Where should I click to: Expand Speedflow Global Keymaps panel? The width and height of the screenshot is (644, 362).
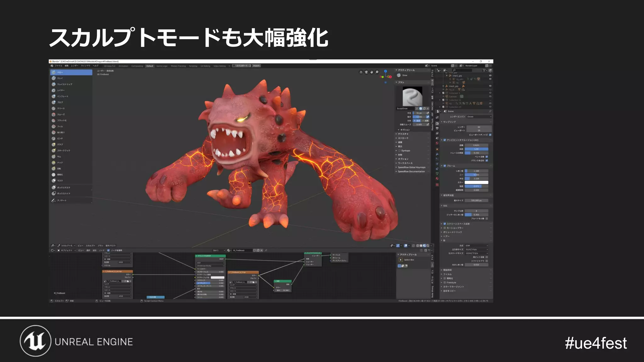tap(413, 167)
